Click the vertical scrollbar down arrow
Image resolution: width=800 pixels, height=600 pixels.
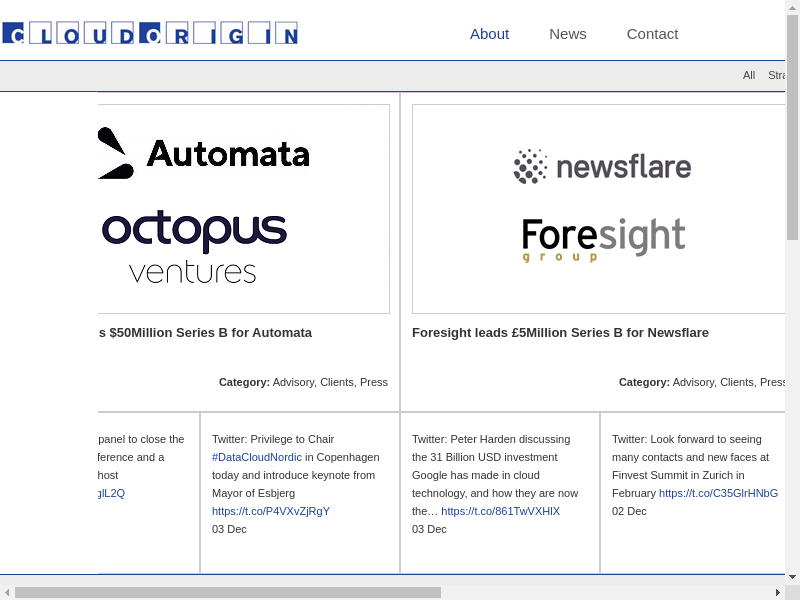(x=792, y=577)
